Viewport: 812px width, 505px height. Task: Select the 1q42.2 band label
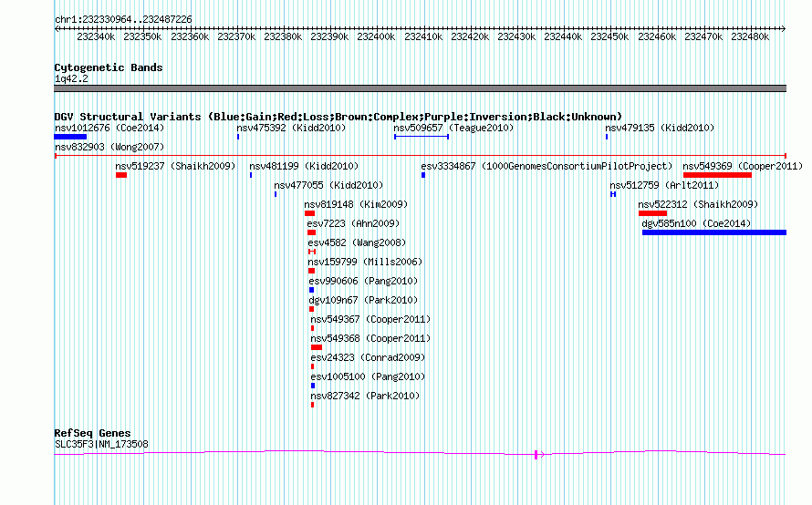[71, 78]
